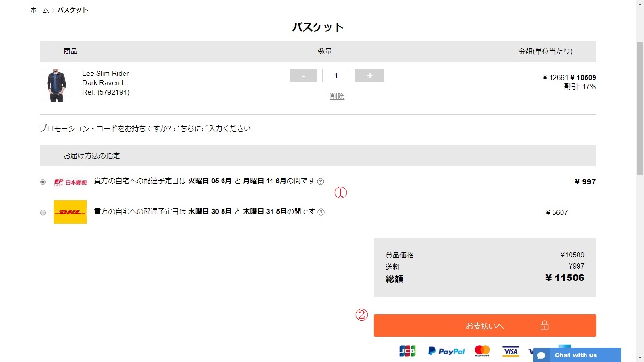Click the chat bubble icon
The width and height of the screenshot is (644, 362).
coord(542,355)
